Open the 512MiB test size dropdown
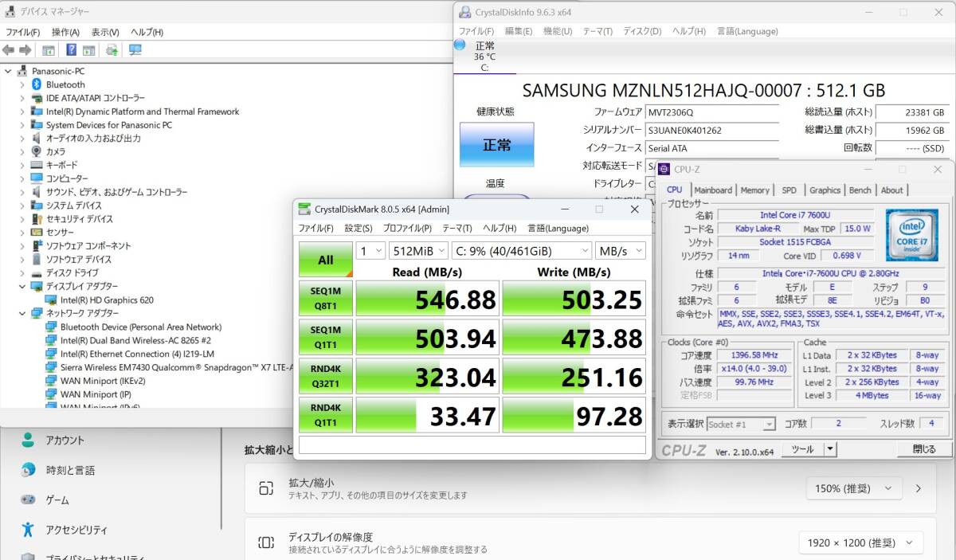 [x=418, y=250]
